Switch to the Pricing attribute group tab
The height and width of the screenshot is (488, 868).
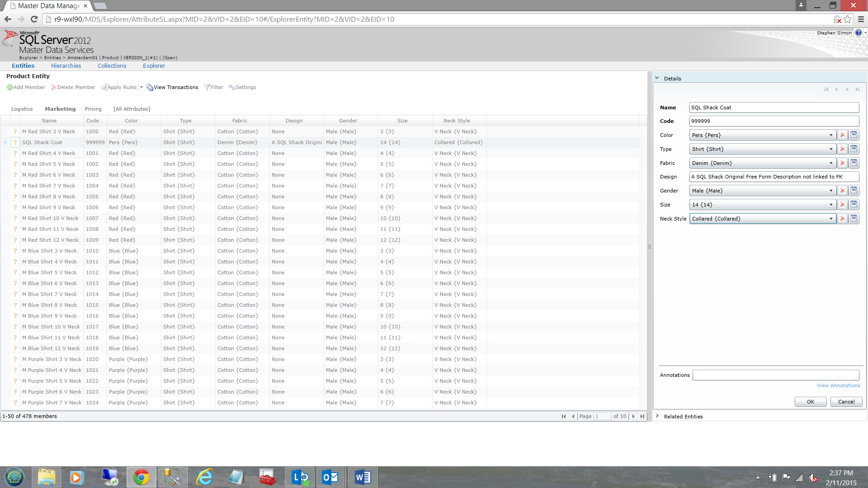[x=93, y=109]
